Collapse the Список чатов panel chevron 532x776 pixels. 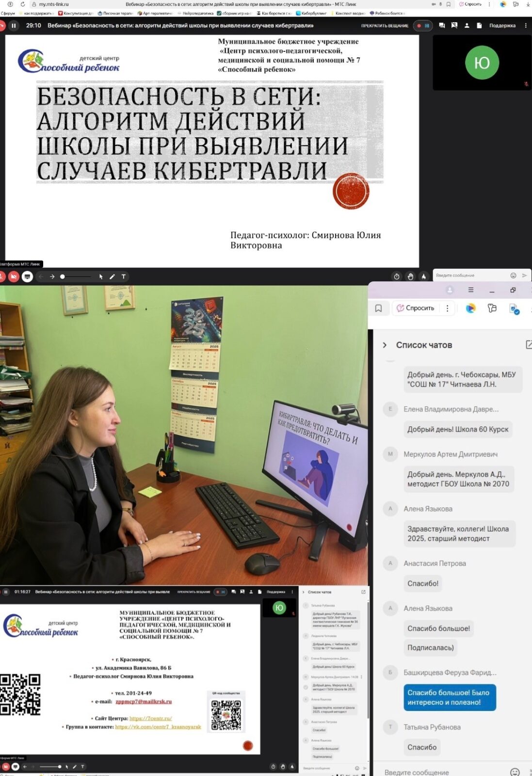point(385,345)
